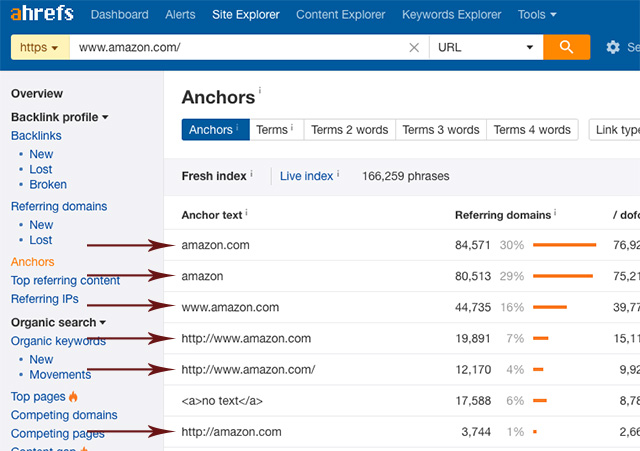The image size is (640, 451).
Task: Click the 80,513 referring domains value
Action: pos(473,276)
